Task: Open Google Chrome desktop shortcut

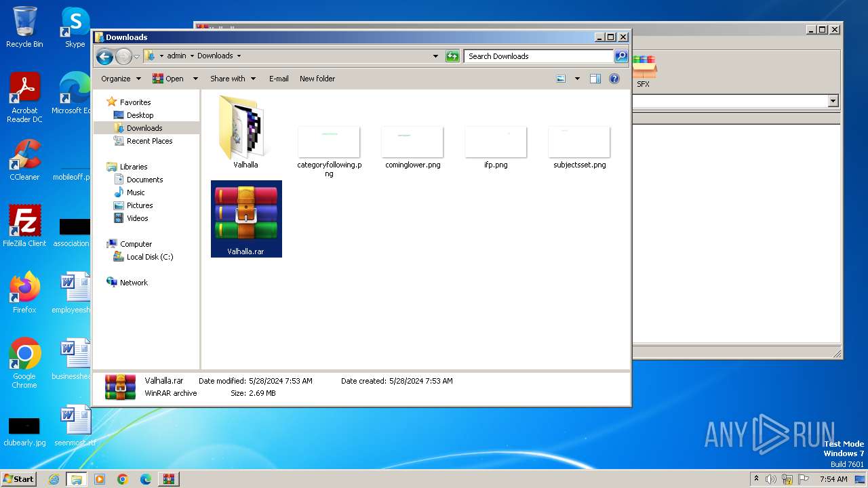Action: (x=24, y=363)
